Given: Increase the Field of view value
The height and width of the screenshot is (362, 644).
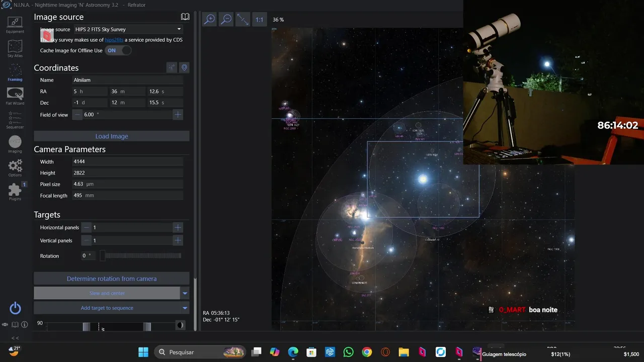Looking at the screenshot, I should tap(178, 115).
